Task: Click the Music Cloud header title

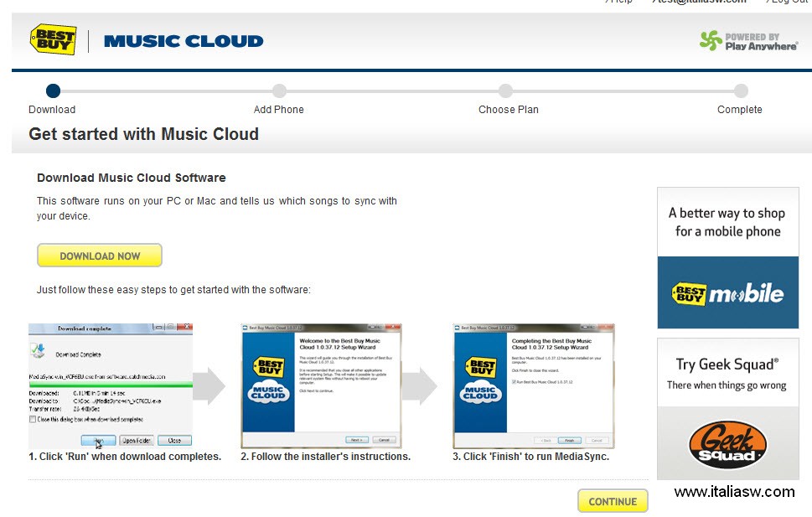Action: (184, 41)
